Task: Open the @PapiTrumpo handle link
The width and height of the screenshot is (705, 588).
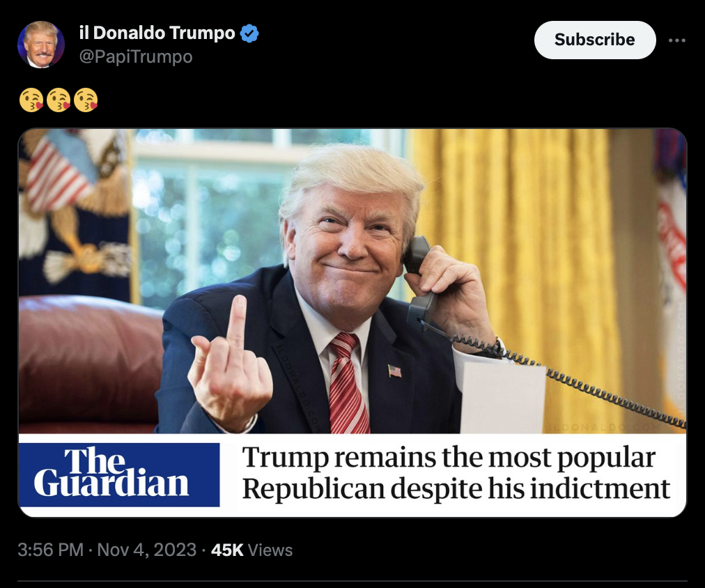Action: [136, 57]
